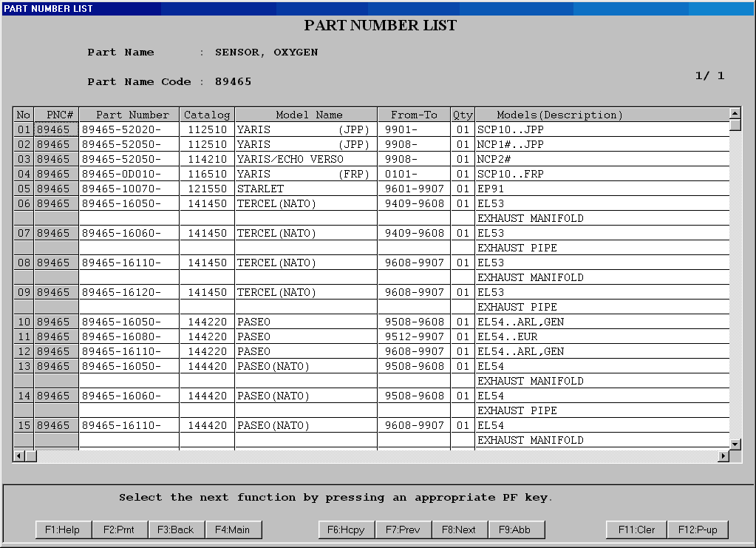Click the Model Name column header
Screen dimensions: 756x548
click(306, 115)
